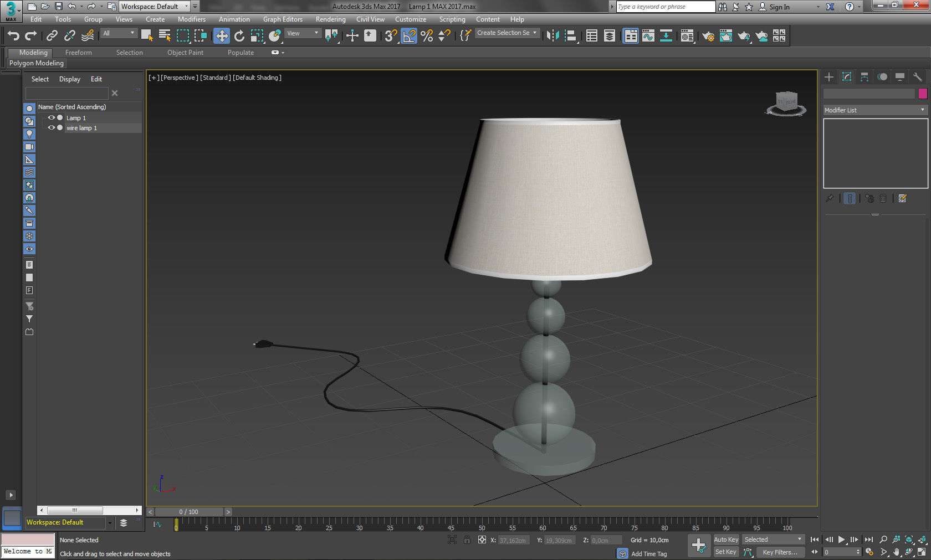Activate the Select Object tool

(x=147, y=36)
